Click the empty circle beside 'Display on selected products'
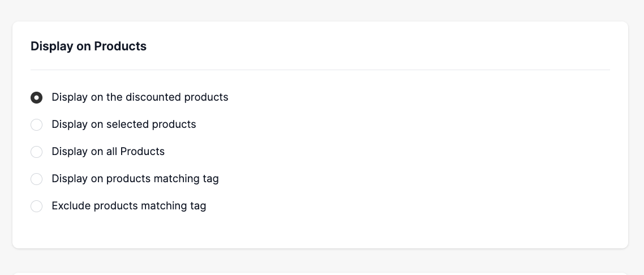644x275 pixels. [36, 124]
